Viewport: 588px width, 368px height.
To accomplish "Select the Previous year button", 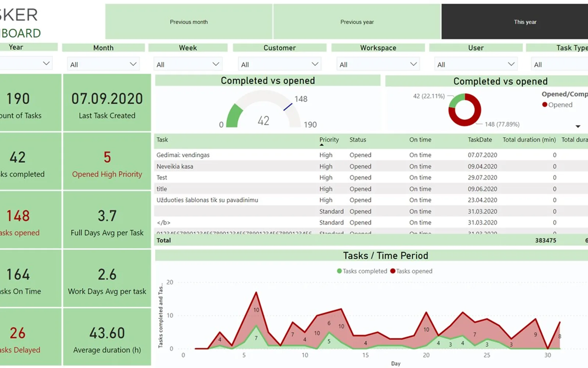I will coord(357,22).
